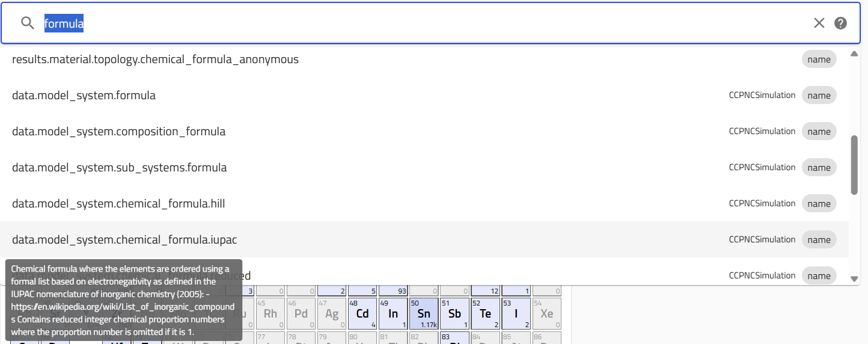Pick data.model_system.composition_formula suggestion
The width and height of the screenshot is (868, 344).
point(424,132)
